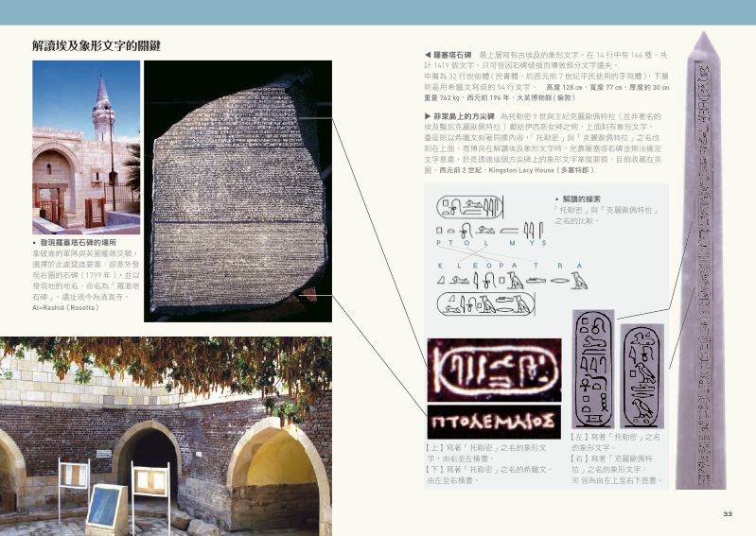This screenshot has width=756, height=536.
Task: Click the caption title 發現羅塞塔石碑的場所
Action: (x=79, y=243)
